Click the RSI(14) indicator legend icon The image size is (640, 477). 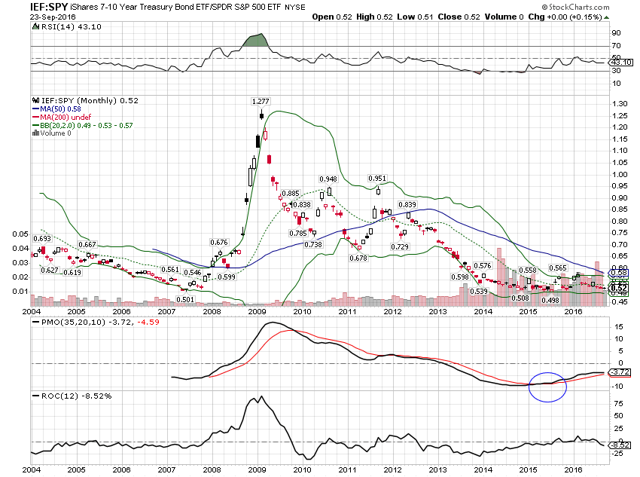pyautogui.click(x=35, y=27)
